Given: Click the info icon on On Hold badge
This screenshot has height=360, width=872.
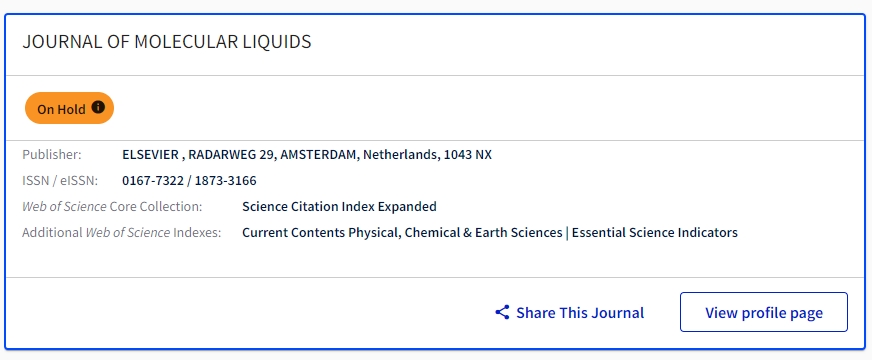Looking at the screenshot, I should pyautogui.click(x=98, y=107).
